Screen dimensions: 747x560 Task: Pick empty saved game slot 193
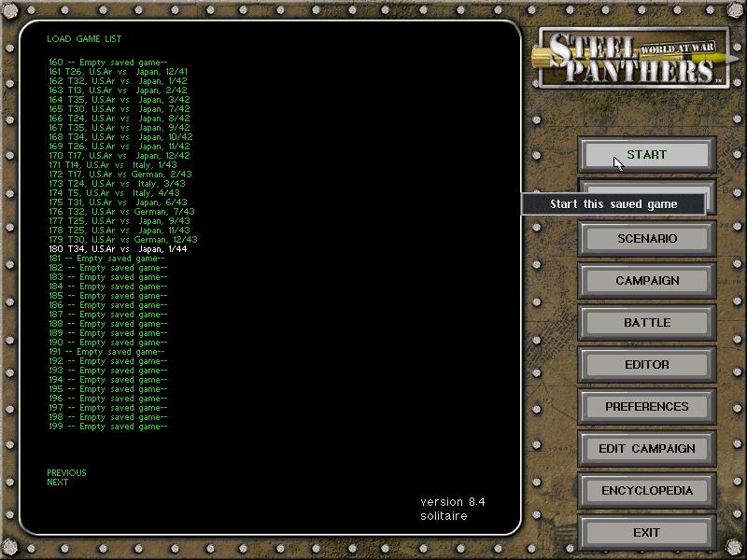[108, 370]
